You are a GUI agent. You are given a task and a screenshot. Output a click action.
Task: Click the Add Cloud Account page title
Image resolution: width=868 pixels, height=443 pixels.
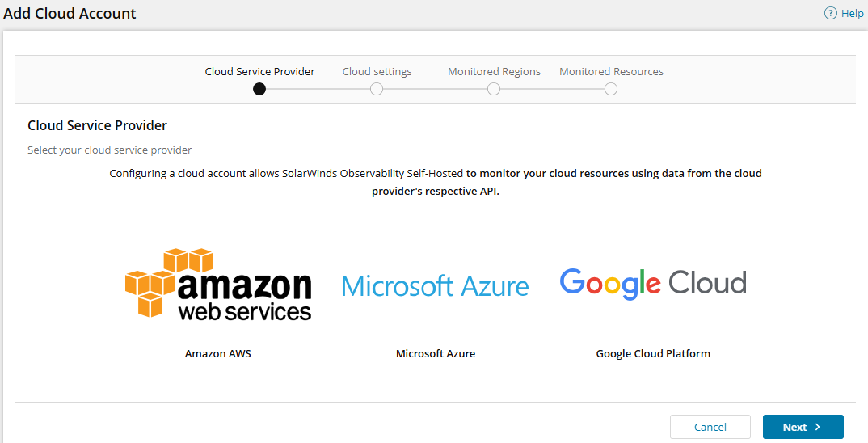(x=70, y=14)
